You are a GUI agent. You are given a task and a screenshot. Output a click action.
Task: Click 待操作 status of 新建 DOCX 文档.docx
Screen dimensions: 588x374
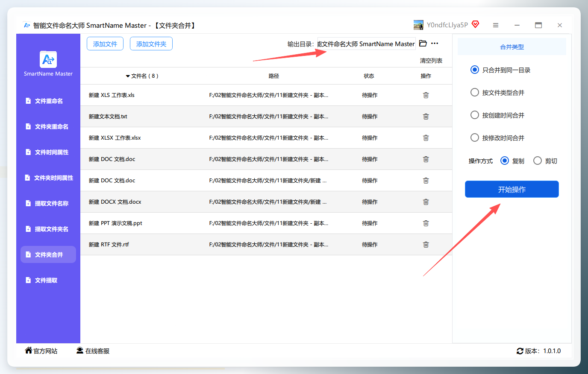[x=370, y=202]
